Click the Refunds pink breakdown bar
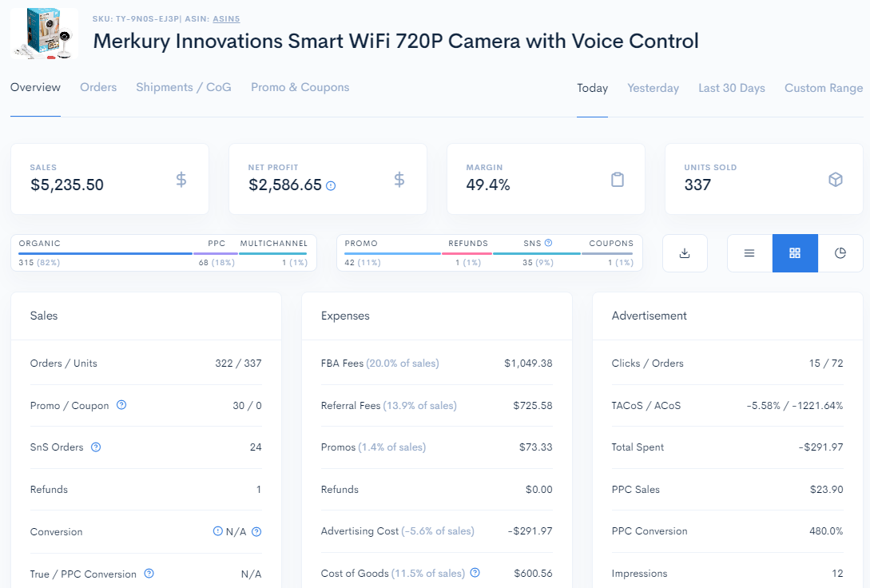This screenshot has width=870, height=588. (467, 253)
